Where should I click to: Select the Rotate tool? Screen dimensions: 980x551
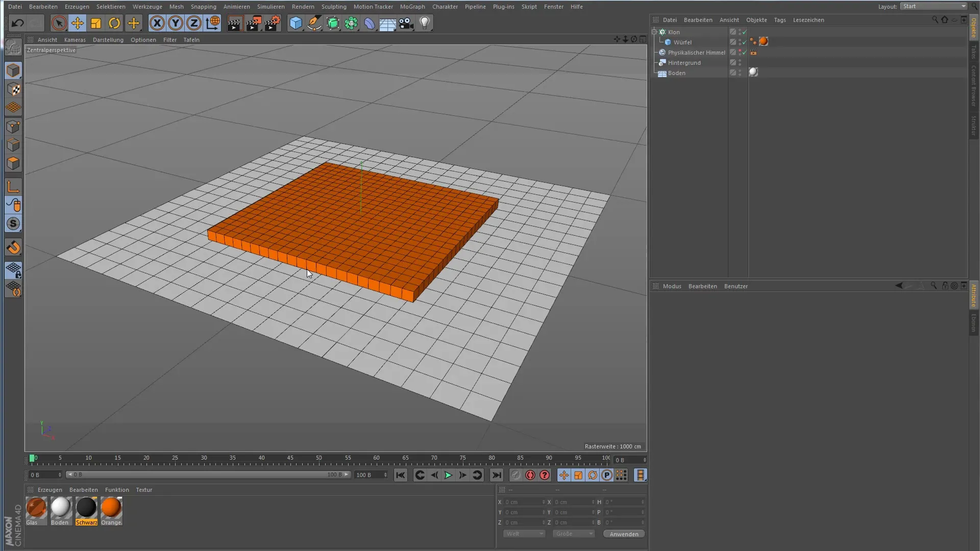(x=114, y=23)
